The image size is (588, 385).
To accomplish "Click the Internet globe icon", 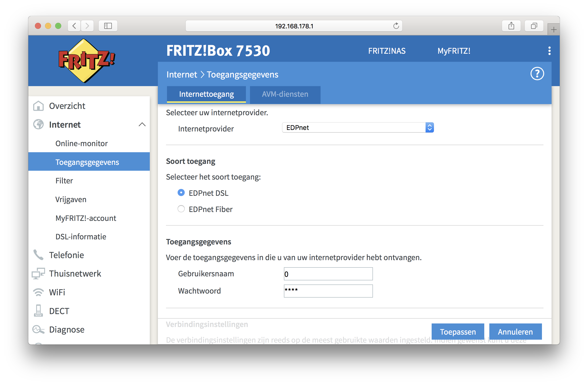I will [38, 124].
